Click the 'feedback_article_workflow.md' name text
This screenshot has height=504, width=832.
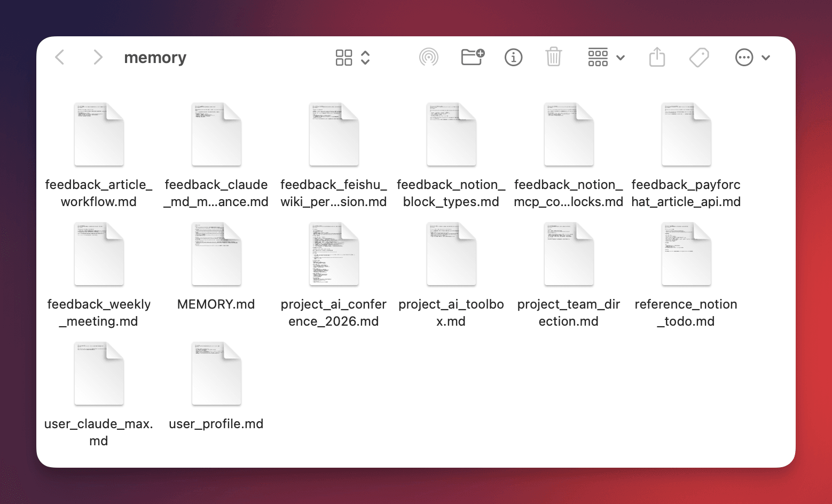(99, 193)
